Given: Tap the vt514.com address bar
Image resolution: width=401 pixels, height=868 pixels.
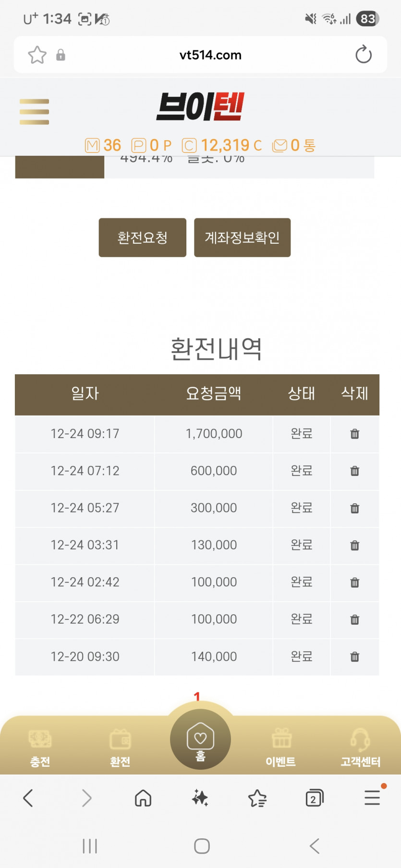Looking at the screenshot, I should click(x=210, y=55).
